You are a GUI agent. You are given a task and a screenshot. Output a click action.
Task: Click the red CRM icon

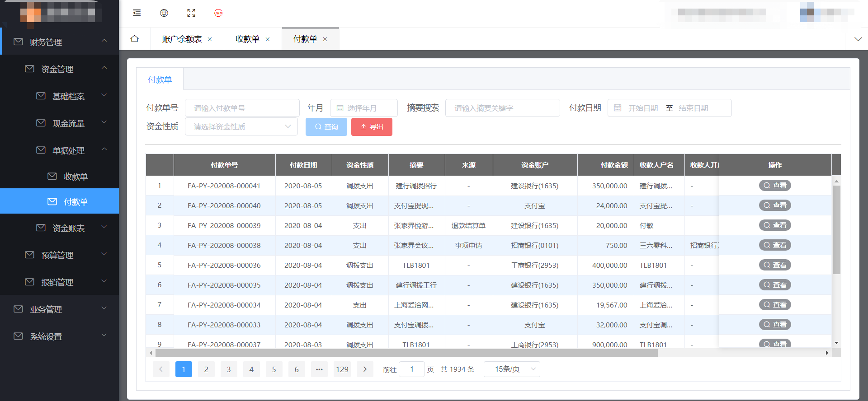point(218,13)
